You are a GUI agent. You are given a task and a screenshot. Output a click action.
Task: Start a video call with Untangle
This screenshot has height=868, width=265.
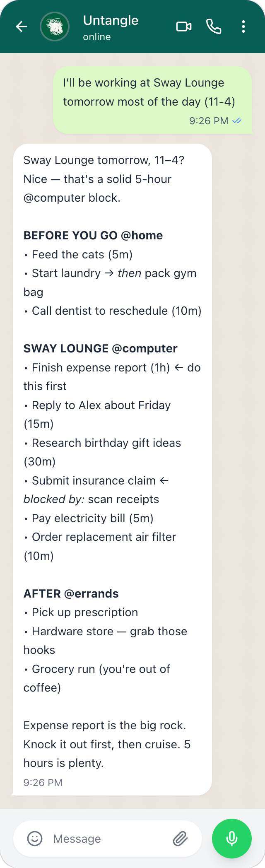point(183,27)
